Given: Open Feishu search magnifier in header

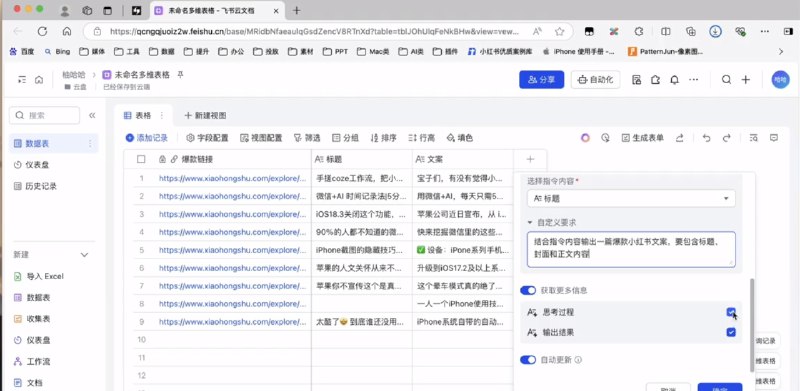Looking at the screenshot, I should tap(727, 80).
